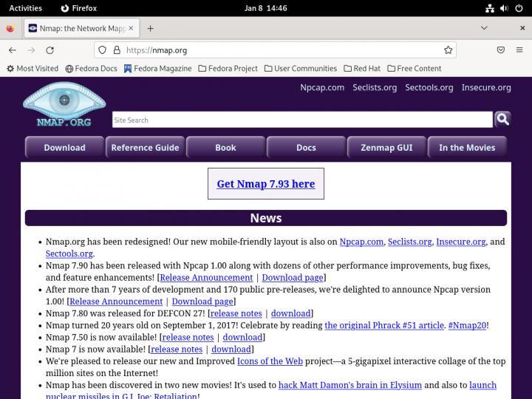
Task: Follow the Seclists.org header link
Action: tap(375, 87)
